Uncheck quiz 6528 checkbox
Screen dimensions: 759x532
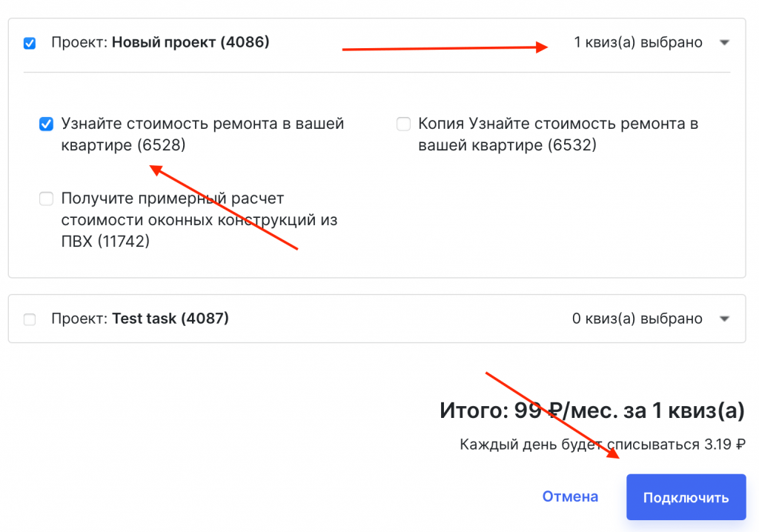click(46, 124)
